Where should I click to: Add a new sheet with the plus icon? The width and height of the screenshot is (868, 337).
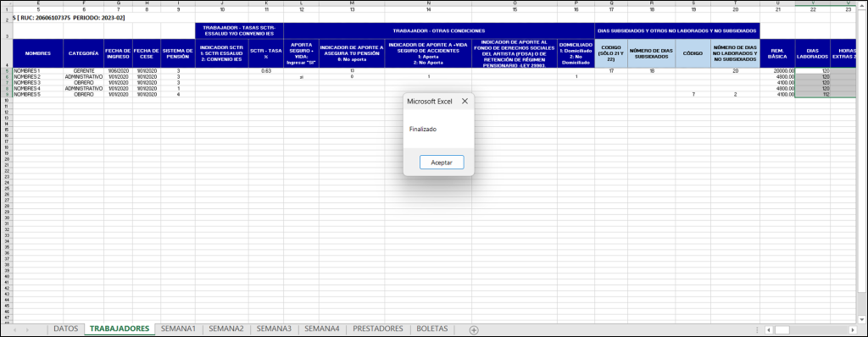coord(473,329)
